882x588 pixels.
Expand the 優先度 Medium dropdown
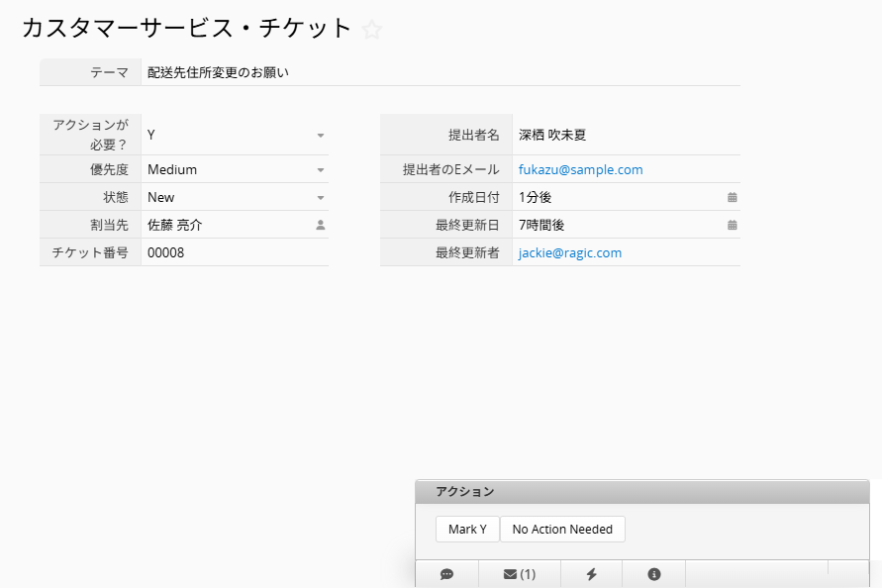(x=321, y=169)
